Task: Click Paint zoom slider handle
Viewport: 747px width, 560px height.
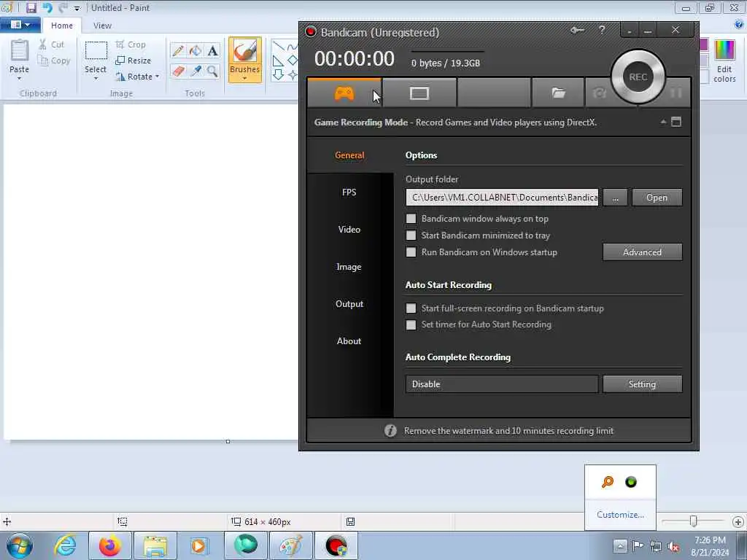Action: click(694, 521)
